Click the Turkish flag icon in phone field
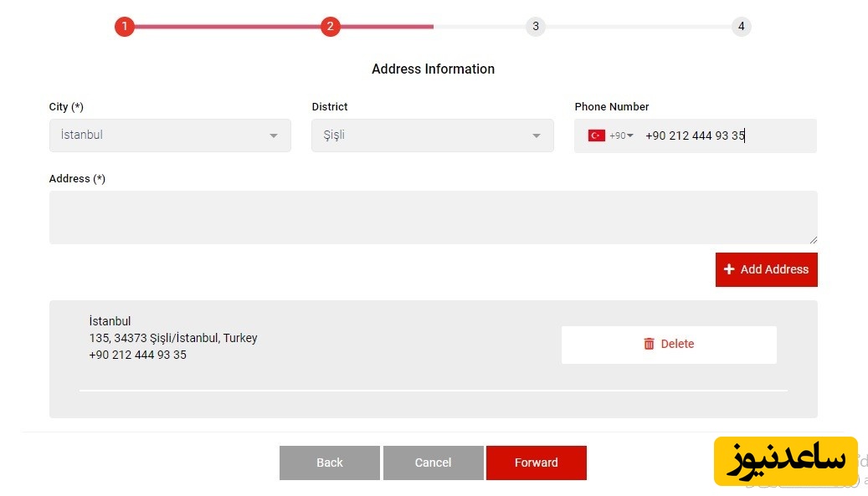 tap(596, 136)
